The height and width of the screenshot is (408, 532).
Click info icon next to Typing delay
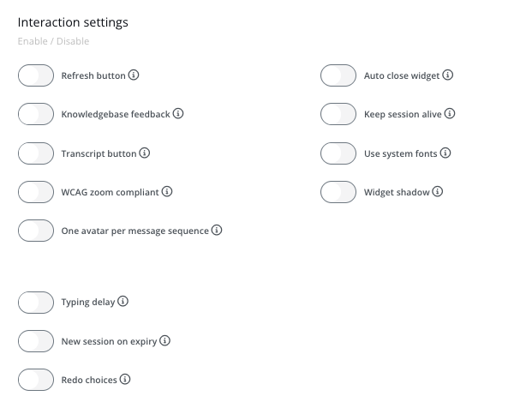(123, 301)
